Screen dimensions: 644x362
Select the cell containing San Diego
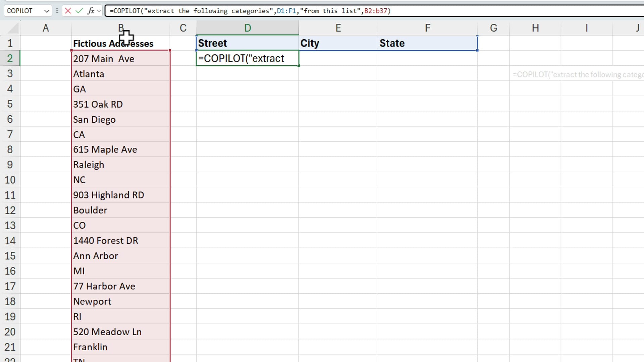coord(120,119)
